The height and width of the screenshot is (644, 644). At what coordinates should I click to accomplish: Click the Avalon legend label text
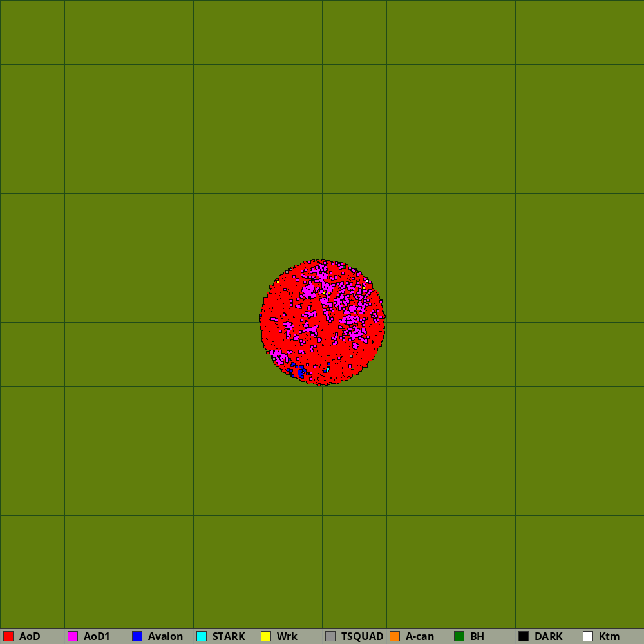click(x=166, y=636)
